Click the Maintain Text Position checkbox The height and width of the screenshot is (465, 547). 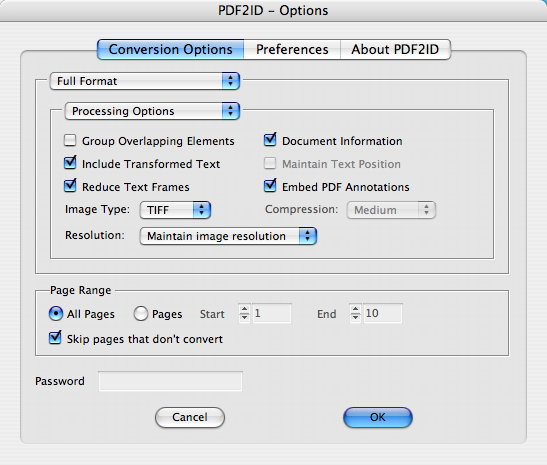pos(270,163)
